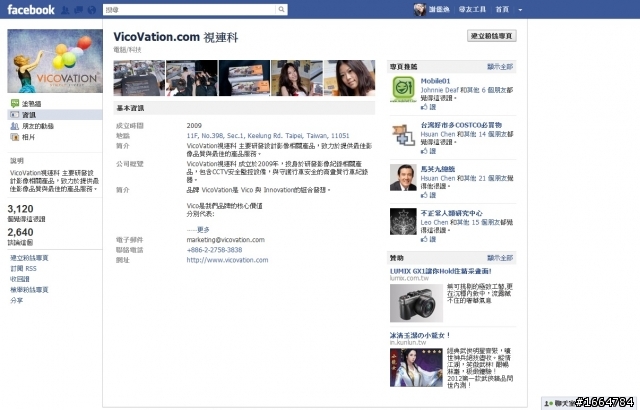Click the create fan page sidebar link

click(x=29, y=258)
